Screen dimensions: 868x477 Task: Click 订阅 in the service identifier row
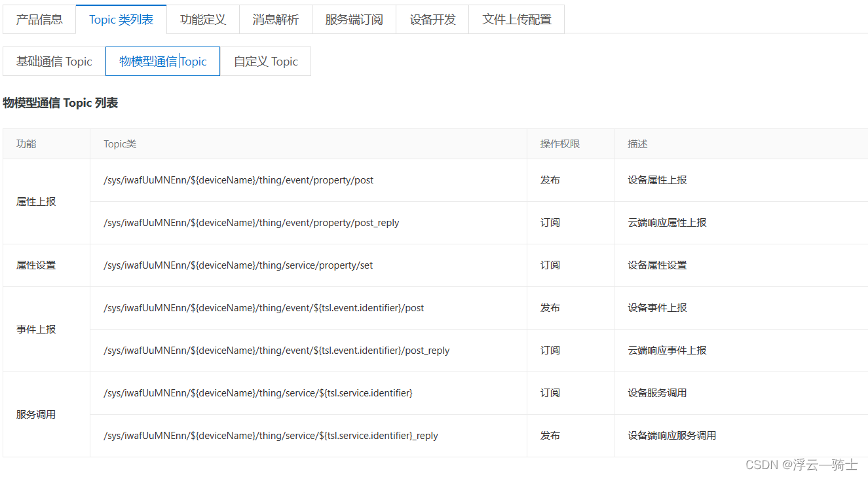pyautogui.click(x=550, y=393)
